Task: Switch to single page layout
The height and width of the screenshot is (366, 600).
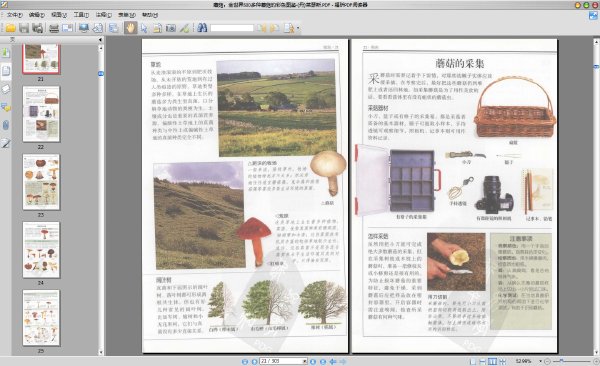Action: 473,361
